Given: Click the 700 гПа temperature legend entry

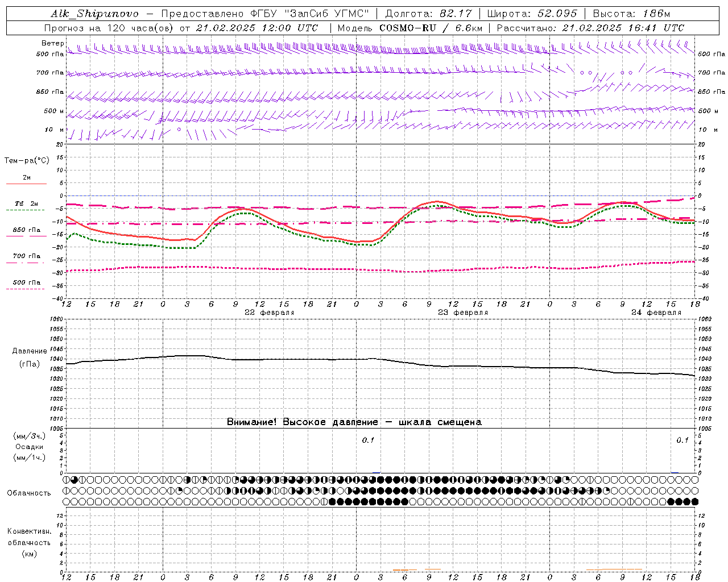Looking at the screenshot, I should [26, 256].
